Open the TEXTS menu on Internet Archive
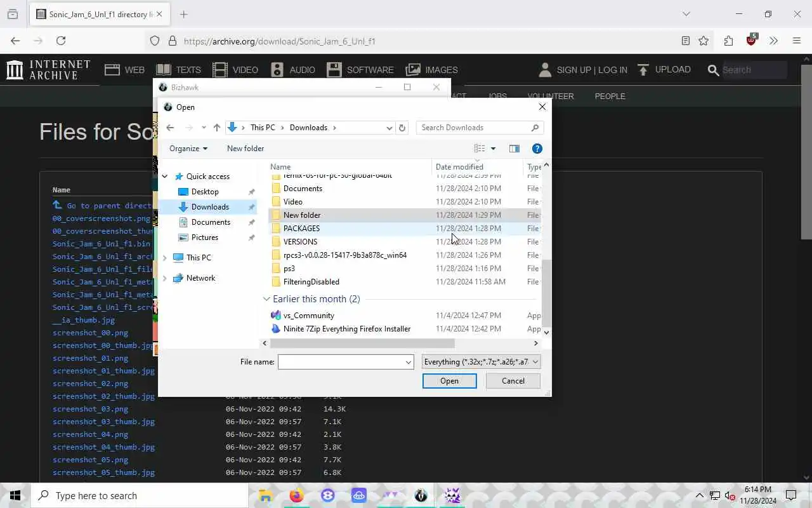 point(178,70)
